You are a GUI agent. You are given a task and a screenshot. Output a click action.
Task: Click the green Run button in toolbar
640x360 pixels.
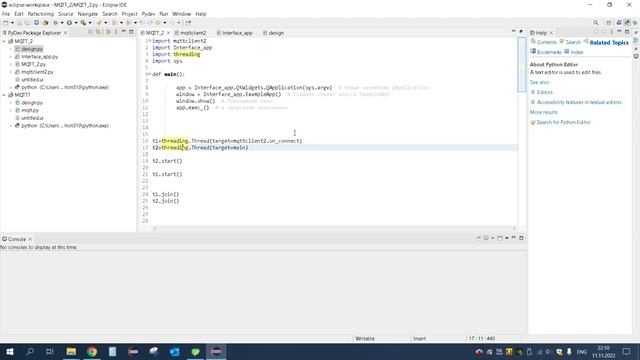pyautogui.click(x=69, y=23)
